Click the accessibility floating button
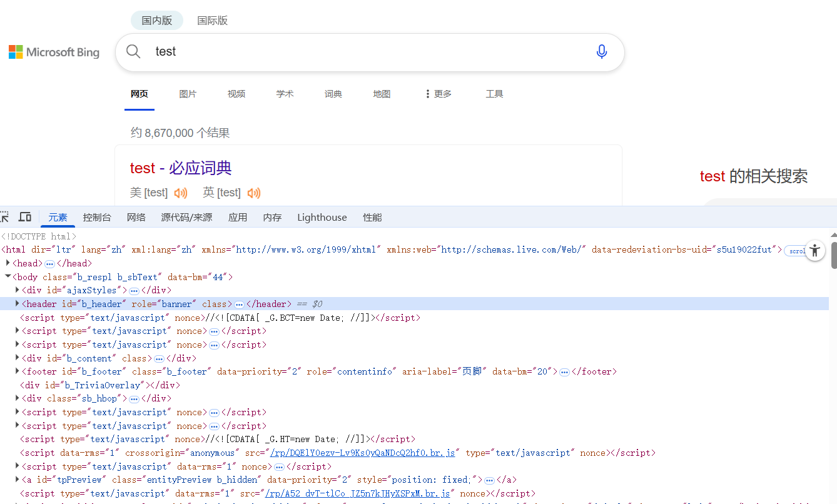837x504 pixels. tap(814, 251)
